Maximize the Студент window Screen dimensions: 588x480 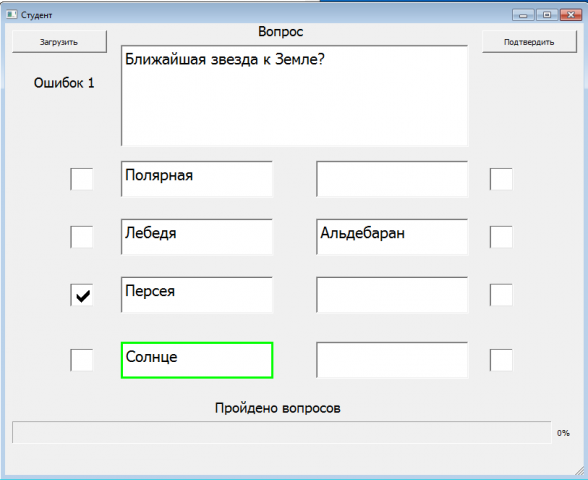[x=547, y=15]
